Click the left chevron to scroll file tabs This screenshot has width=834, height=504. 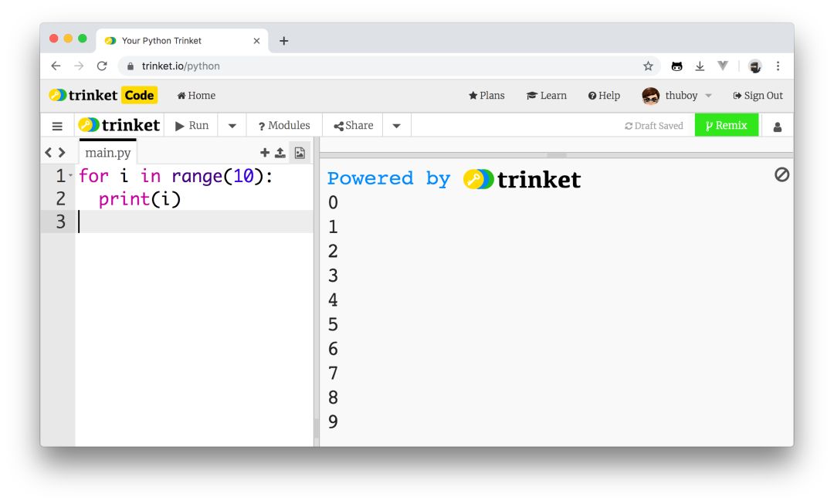coord(49,153)
